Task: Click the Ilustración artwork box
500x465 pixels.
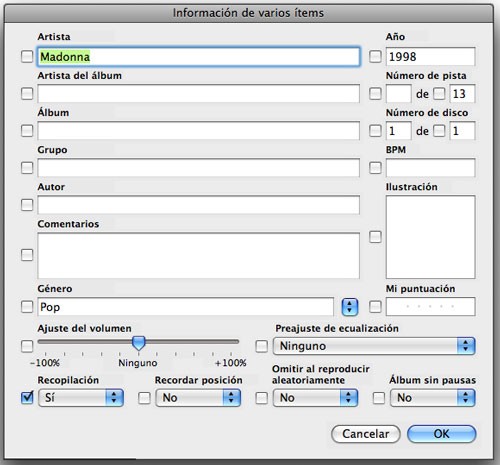Action: [x=431, y=237]
